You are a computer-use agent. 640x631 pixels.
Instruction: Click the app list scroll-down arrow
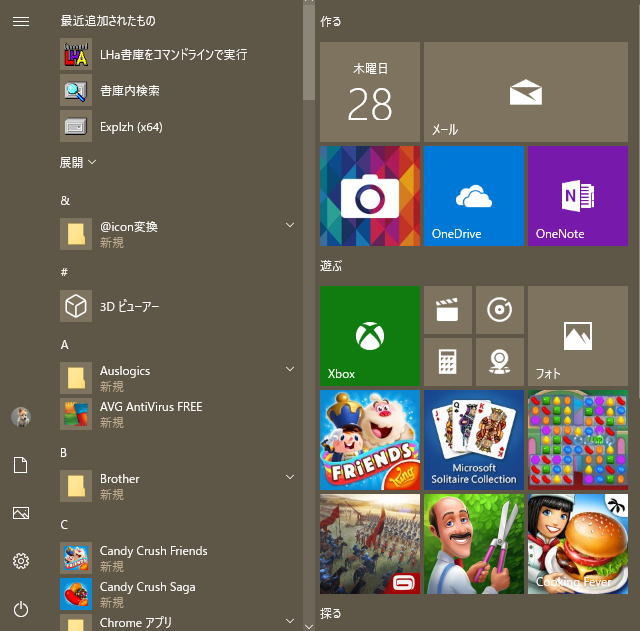pyautogui.click(x=309, y=626)
